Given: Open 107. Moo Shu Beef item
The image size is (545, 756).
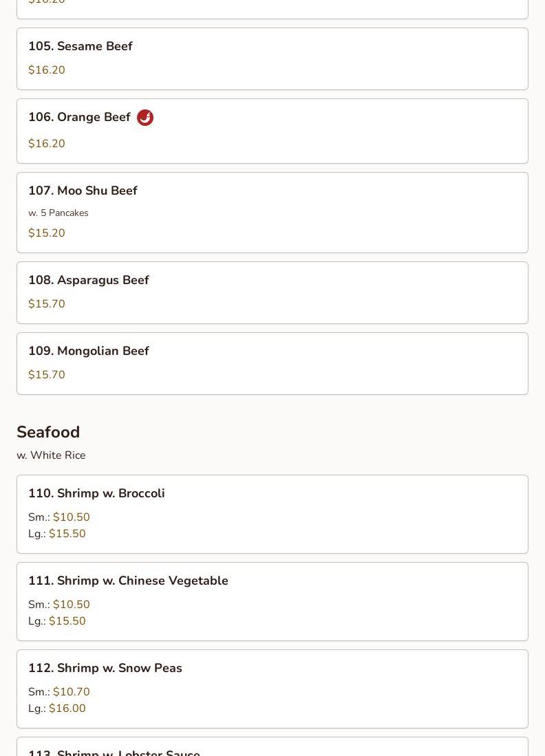Looking at the screenshot, I should (x=83, y=191).
